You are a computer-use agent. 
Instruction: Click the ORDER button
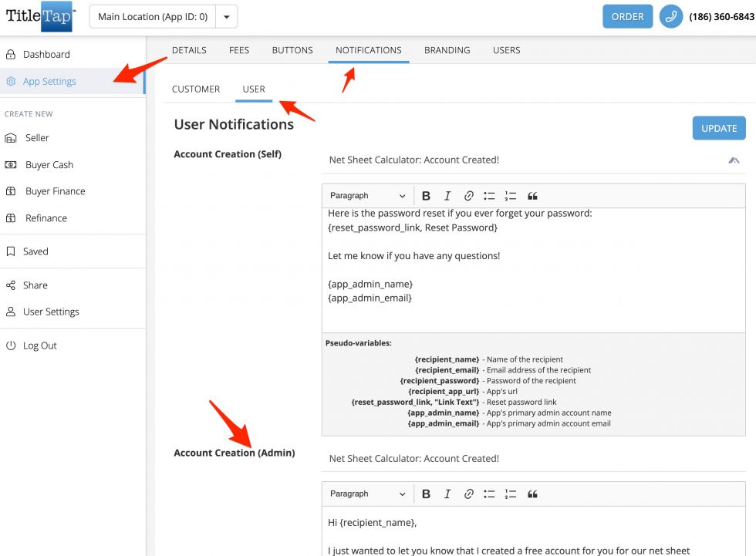tap(627, 15)
